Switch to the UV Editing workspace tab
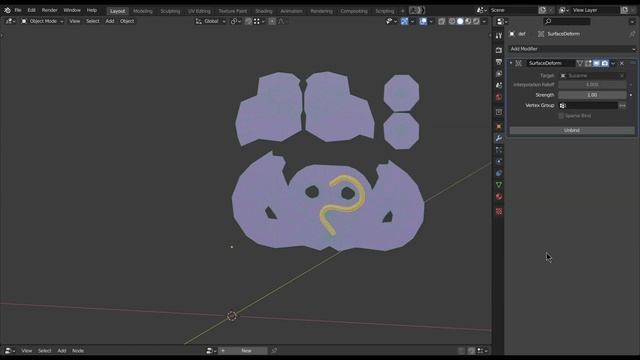The height and width of the screenshot is (360, 640). (199, 11)
